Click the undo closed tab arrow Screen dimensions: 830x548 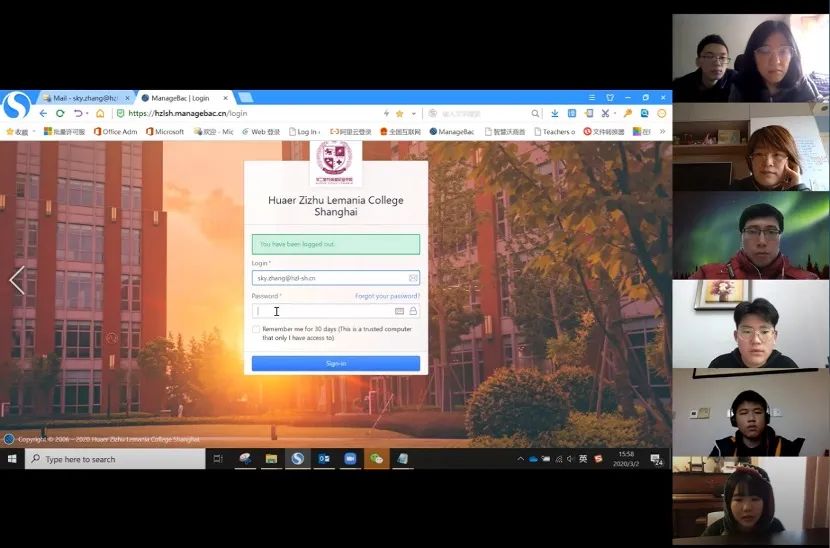pyautogui.click(x=78, y=113)
